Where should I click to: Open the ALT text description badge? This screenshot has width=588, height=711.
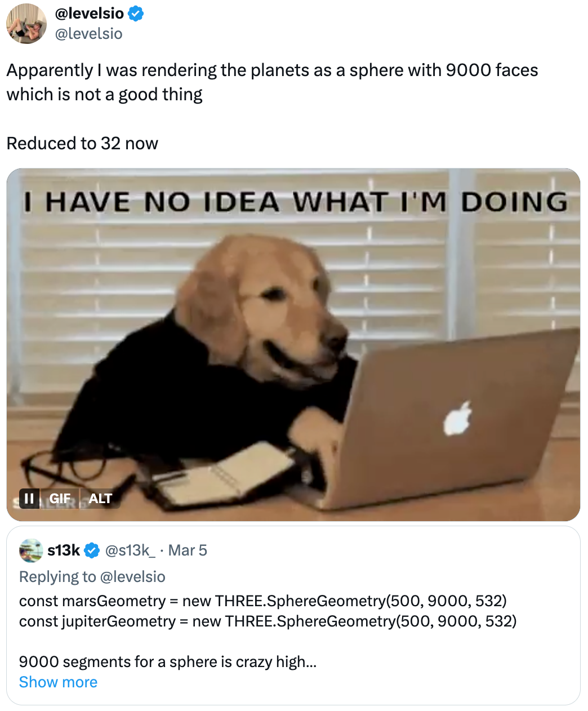point(100,498)
